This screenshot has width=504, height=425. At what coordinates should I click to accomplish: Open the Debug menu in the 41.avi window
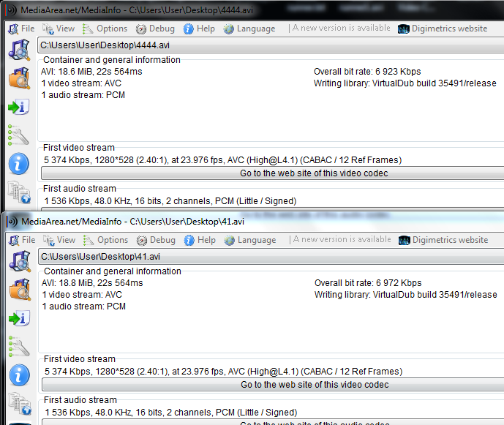pos(156,240)
